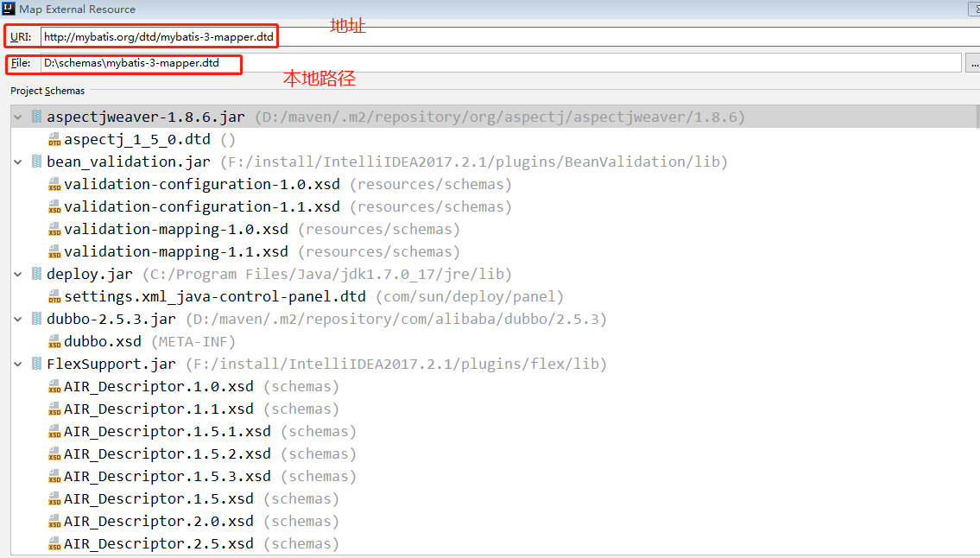Click the XSD icon of validation-configuration-1.0.xsd
The width and height of the screenshot is (980, 558).
54,185
